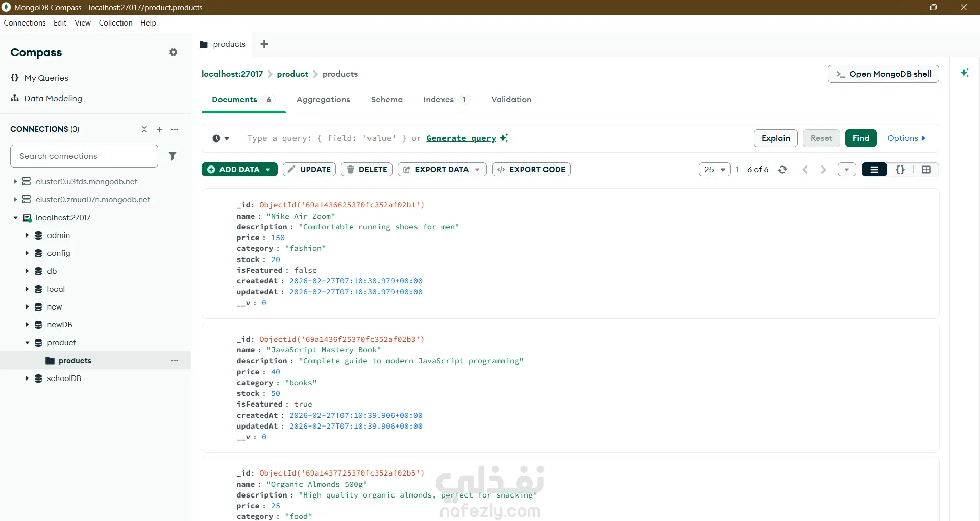Focus the Search connections field
Viewport: 980px width, 521px height.
[84, 156]
